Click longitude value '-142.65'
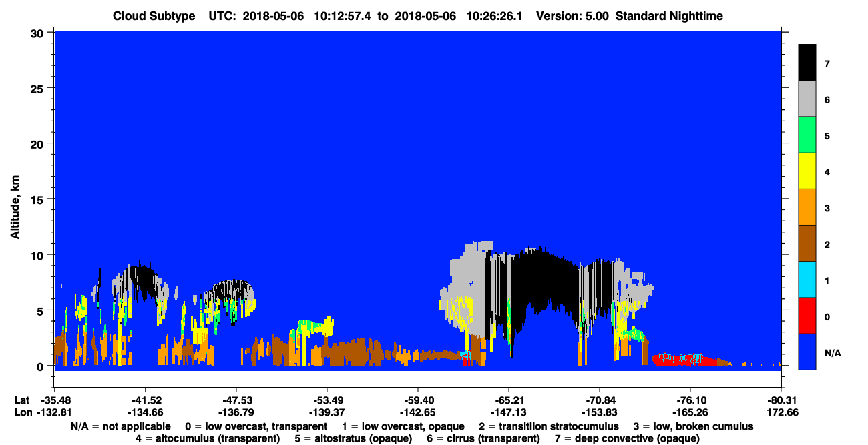This screenshot has height=445, width=868. [x=417, y=412]
